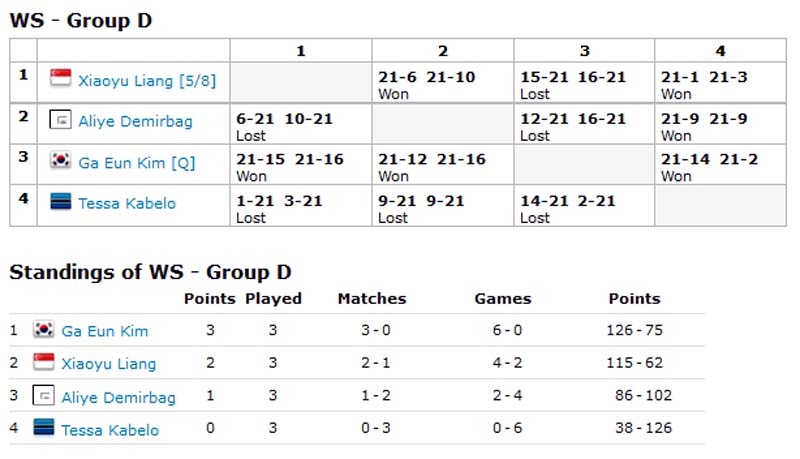This screenshot has height=459, width=800.
Task: Click South Korea flag beside Ga Eun Kim [Q]
Action: point(60,160)
